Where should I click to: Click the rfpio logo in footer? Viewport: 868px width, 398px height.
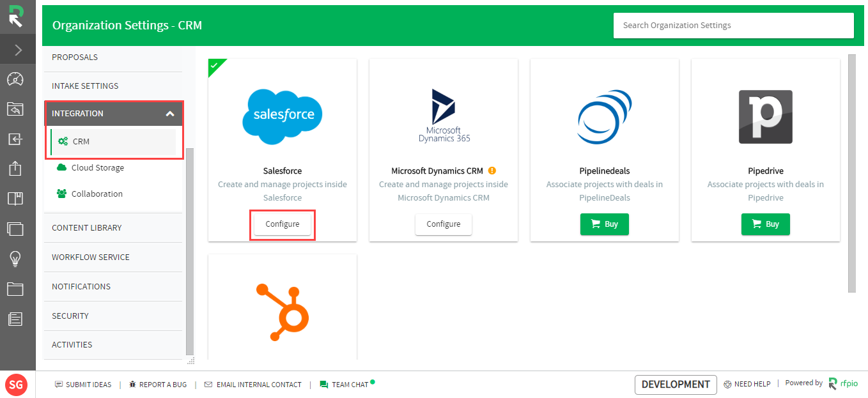(844, 383)
